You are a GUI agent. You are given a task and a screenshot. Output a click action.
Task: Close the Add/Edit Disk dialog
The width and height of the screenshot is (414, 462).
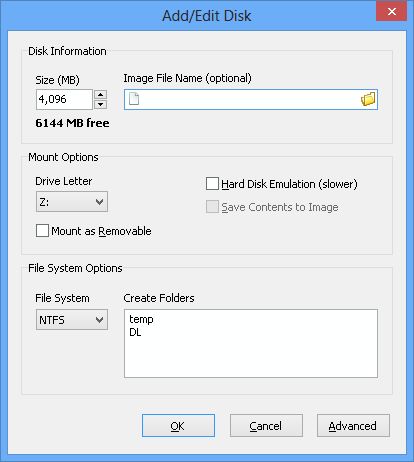[391, 12]
